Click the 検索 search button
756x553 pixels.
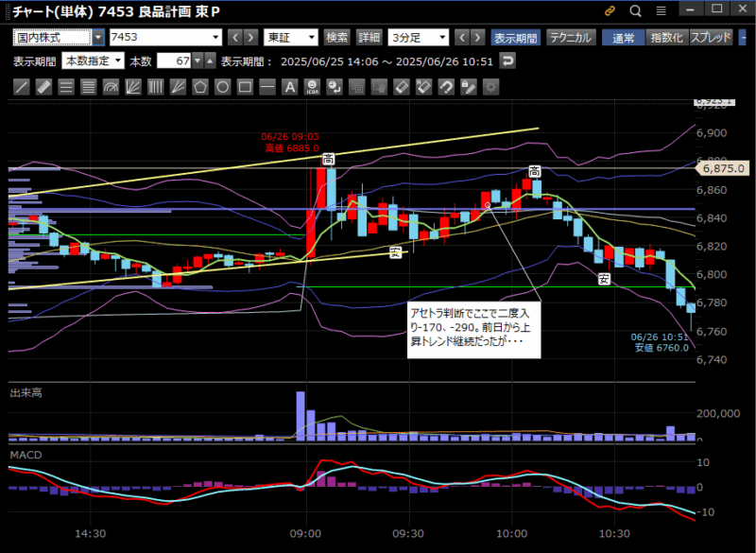pos(337,37)
